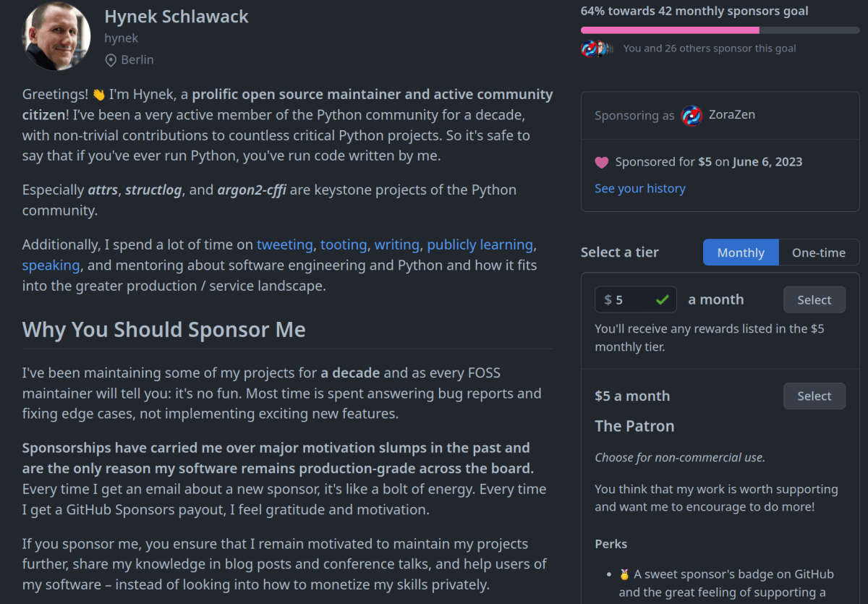The image size is (868, 604).
Task: Click the medal emoji in the Perks list
Action: tap(624, 574)
